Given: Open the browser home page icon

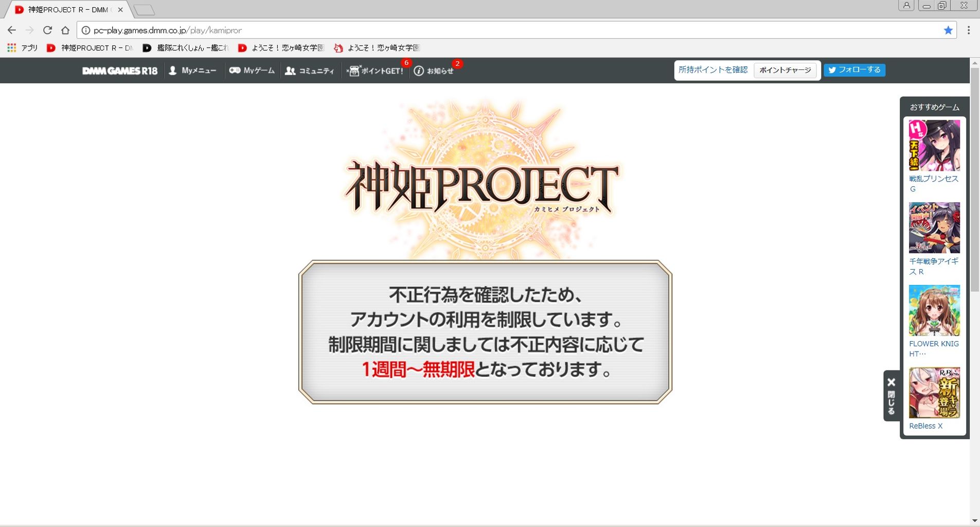Looking at the screenshot, I should (65, 30).
